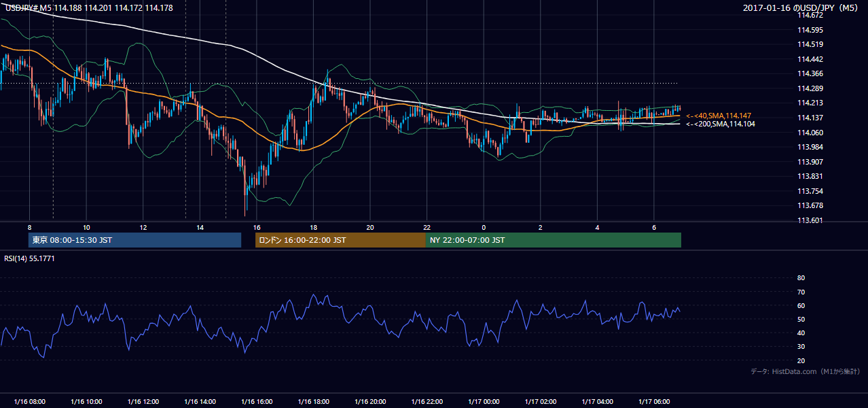Click hour label 18 under the price chart
The width and height of the screenshot is (868, 408).
pos(313,227)
